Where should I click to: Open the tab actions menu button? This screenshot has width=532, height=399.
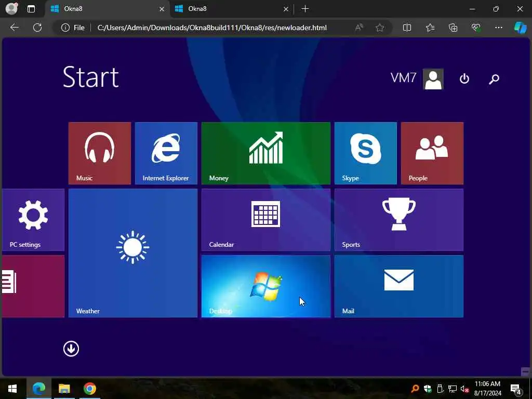31,9
